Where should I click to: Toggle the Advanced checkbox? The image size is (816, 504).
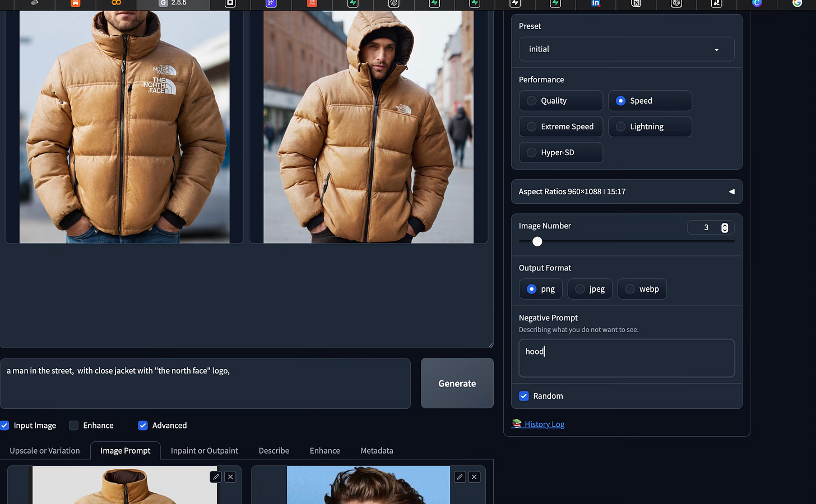pyautogui.click(x=143, y=426)
